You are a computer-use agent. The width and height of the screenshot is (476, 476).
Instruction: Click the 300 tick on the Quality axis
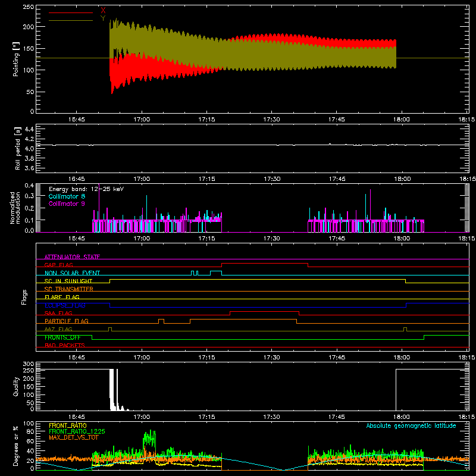click(x=29, y=364)
